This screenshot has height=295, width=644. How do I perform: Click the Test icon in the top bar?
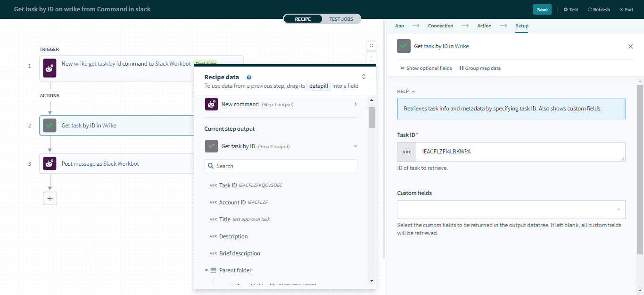[570, 9]
